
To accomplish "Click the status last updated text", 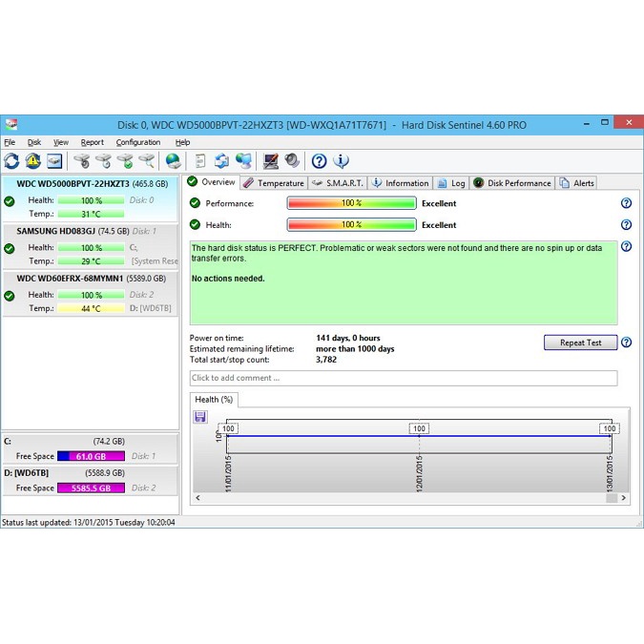I will [89, 523].
